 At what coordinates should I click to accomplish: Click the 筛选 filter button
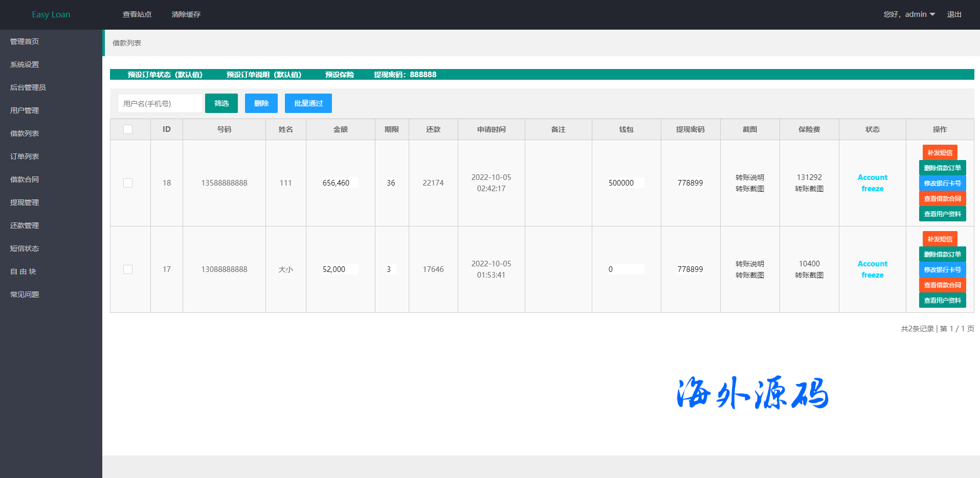(221, 103)
